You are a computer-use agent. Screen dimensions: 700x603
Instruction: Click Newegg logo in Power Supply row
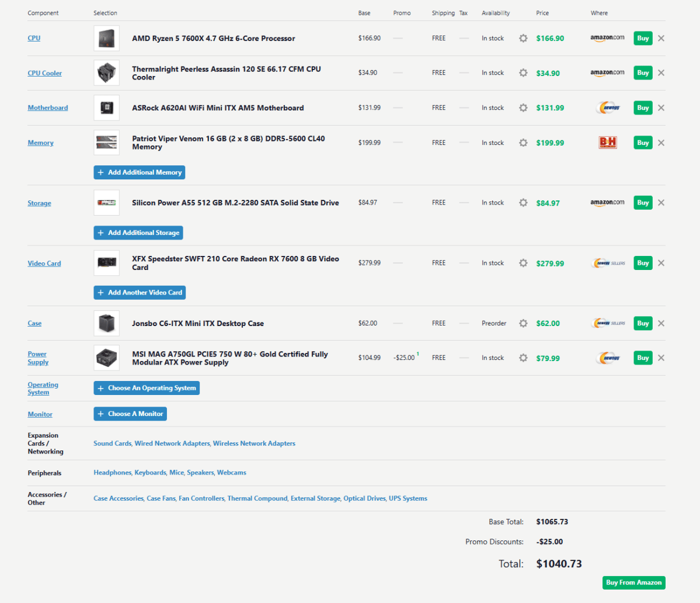pos(608,358)
